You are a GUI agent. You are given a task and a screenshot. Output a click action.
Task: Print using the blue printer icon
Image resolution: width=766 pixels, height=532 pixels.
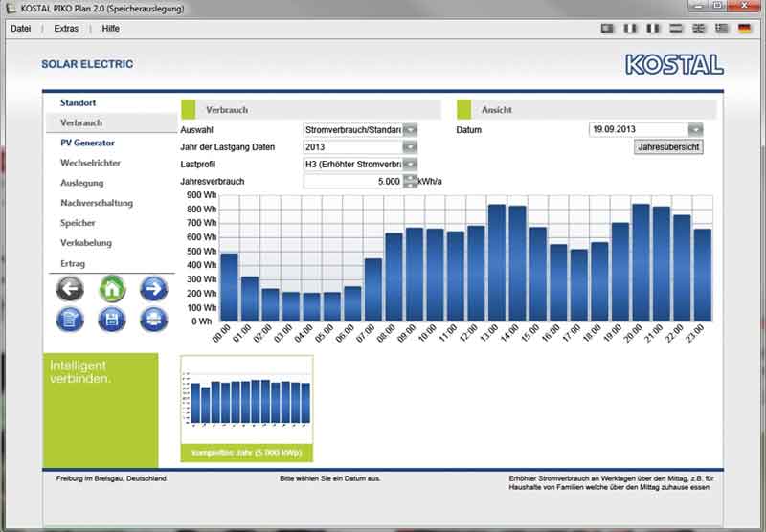(x=154, y=321)
